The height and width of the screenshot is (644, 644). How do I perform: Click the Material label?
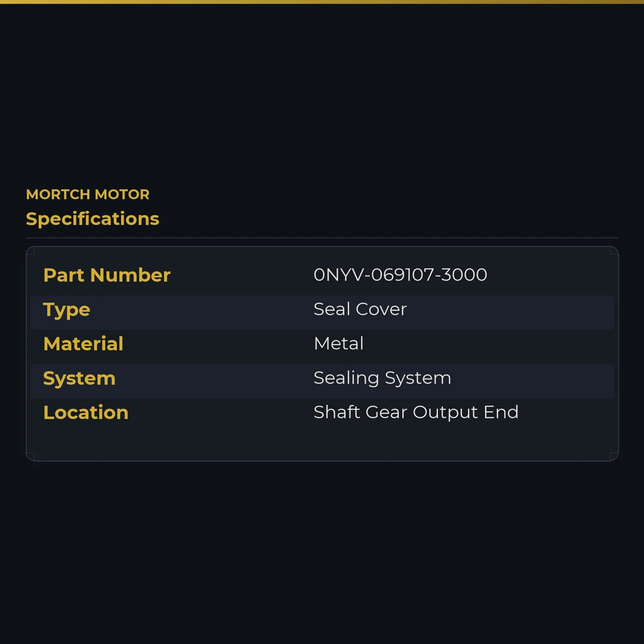tap(83, 344)
